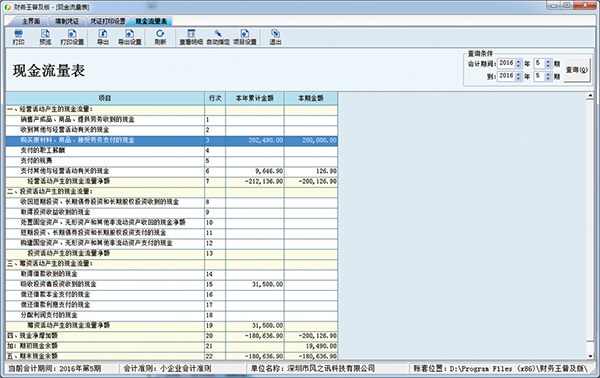This screenshot has width=600, height=378.
Task: Open 导出设置 export settings icon
Action: pyautogui.click(x=130, y=37)
